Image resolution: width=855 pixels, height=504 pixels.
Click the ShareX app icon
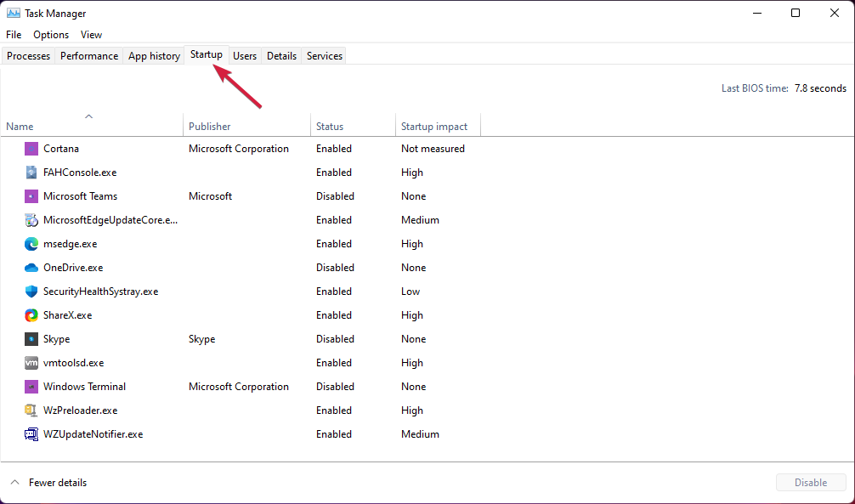(31, 315)
